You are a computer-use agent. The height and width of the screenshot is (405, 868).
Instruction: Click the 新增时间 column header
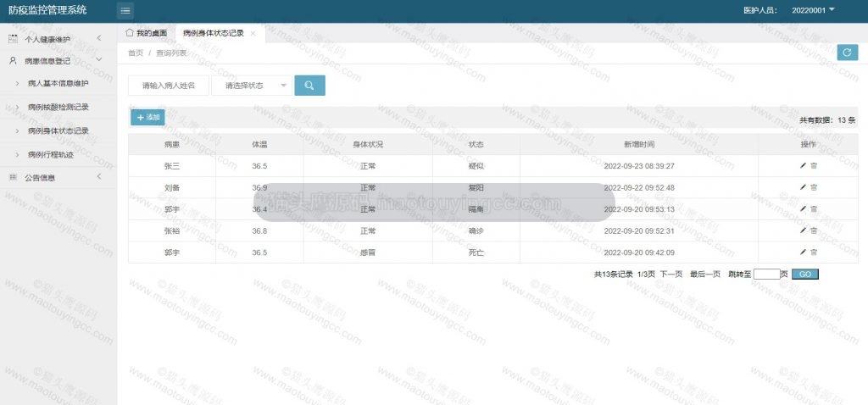click(639, 144)
